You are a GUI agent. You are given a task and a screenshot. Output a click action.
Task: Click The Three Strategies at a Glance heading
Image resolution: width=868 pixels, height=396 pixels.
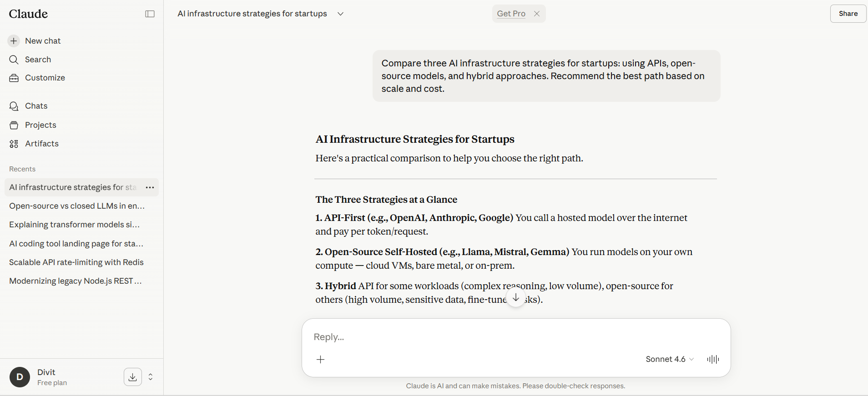point(386,200)
